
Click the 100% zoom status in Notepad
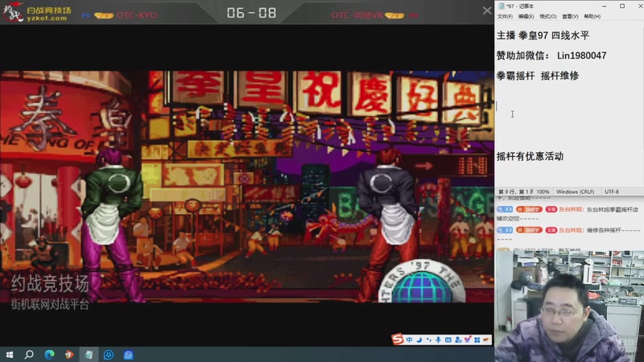(x=543, y=191)
